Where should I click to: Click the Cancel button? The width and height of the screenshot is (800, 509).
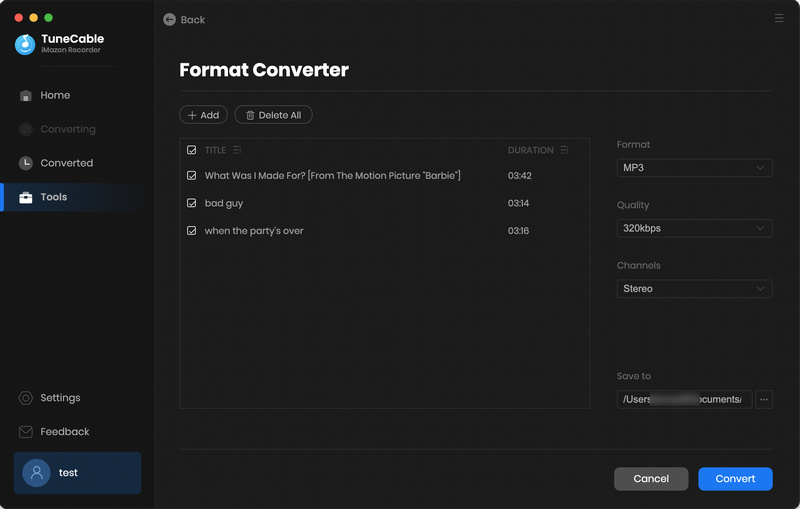pos(651,479)
